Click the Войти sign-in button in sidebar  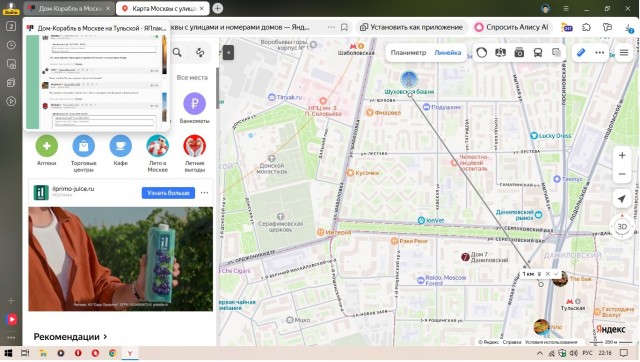pos(11,8)
